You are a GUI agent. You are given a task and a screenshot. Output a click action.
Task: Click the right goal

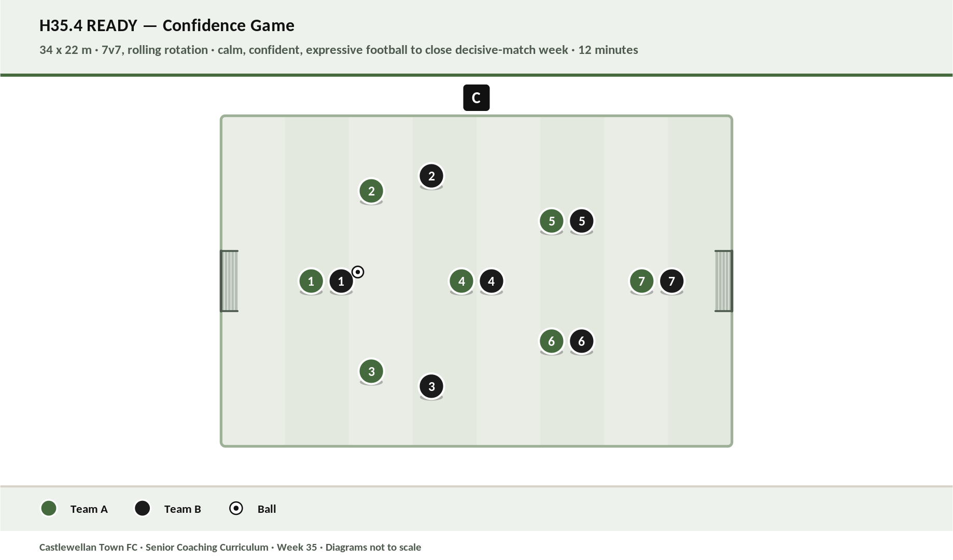(x=724, y=281)
